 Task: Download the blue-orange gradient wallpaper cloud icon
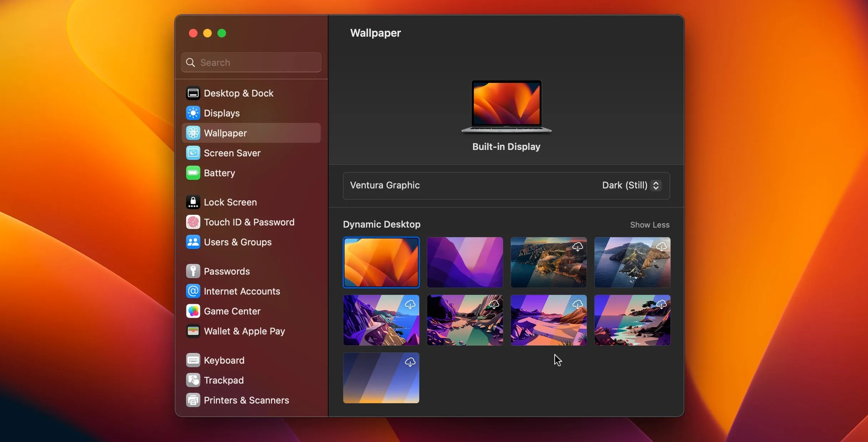pos(410,362)
